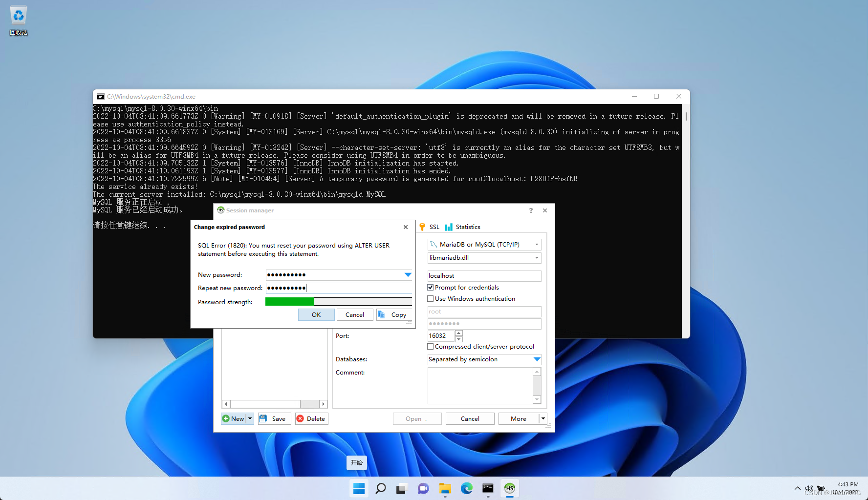The width and height of the screenshot is (868, 500).
Task: Open volume control in system tray
Action: 809,488
